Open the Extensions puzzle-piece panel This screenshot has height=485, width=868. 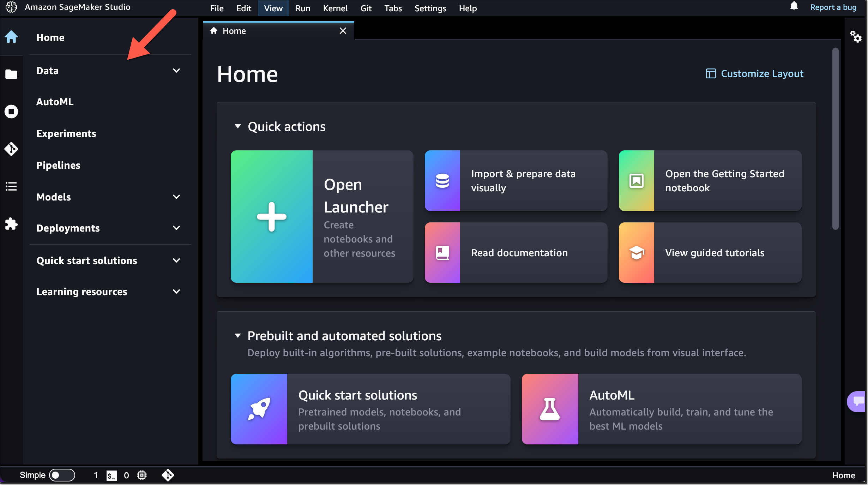coord(12,224)
